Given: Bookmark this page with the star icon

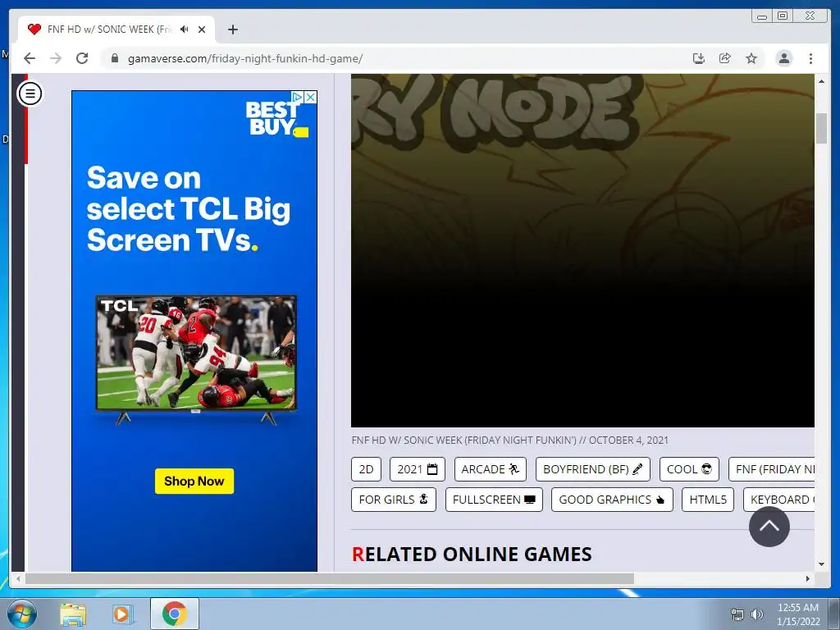Looking at the screenshot, I should 751,58.
